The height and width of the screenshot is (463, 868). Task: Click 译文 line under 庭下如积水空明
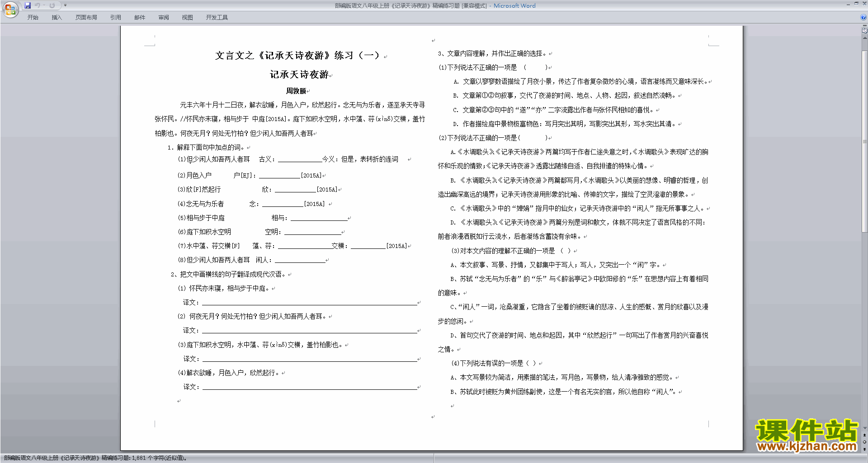[309, 359]
